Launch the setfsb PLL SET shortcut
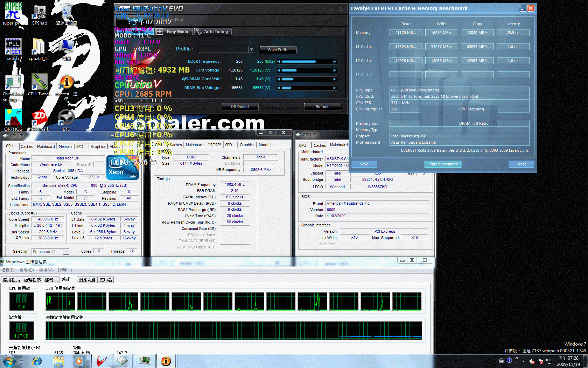 13,49
